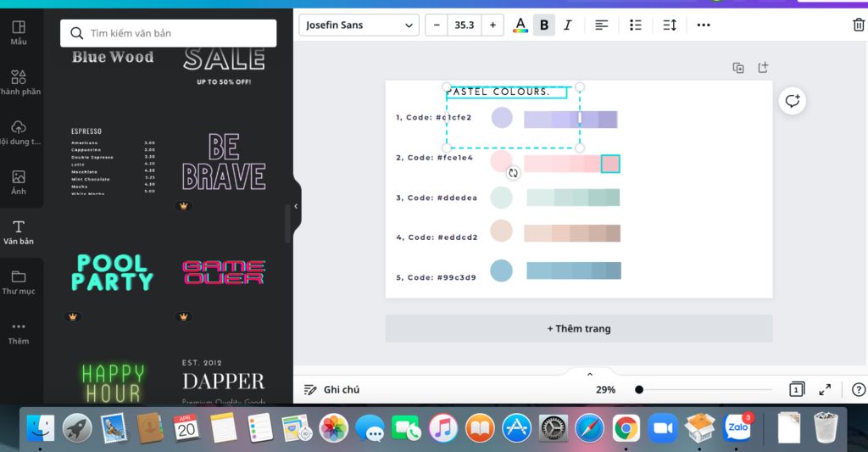The width and height of the screenshot is (868, 452).
Task: Change text alignment
Action: point(601,25)
